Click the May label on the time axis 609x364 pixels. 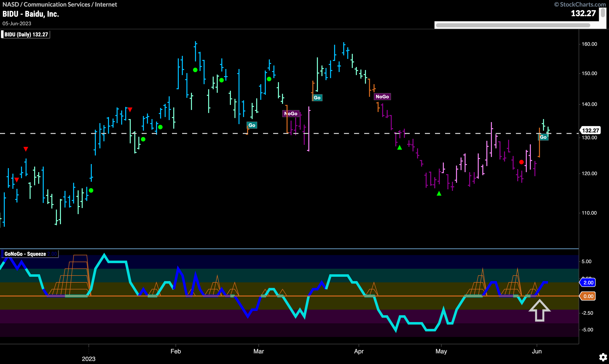[x=441, y=351]
